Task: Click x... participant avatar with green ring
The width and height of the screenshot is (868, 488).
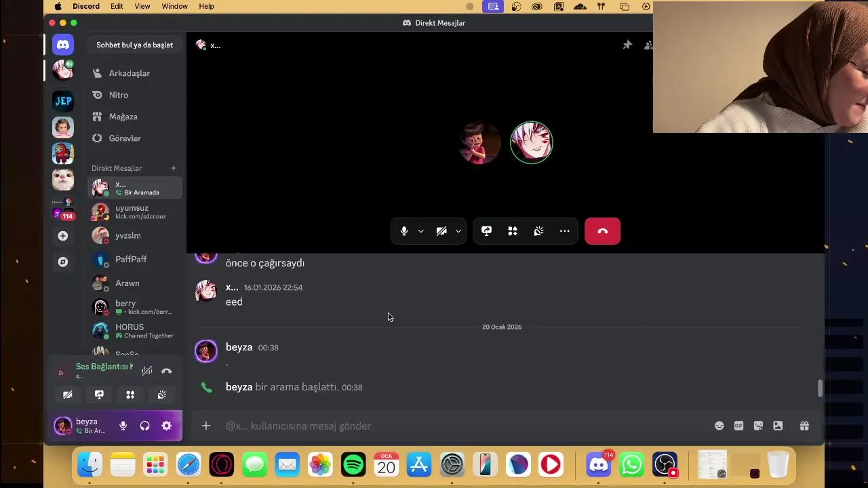Action: [x=532, y=143]
